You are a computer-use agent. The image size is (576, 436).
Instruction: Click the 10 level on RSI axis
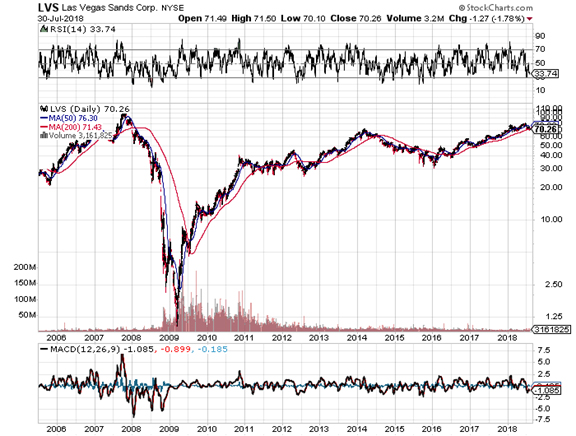(x=540, y=90)
